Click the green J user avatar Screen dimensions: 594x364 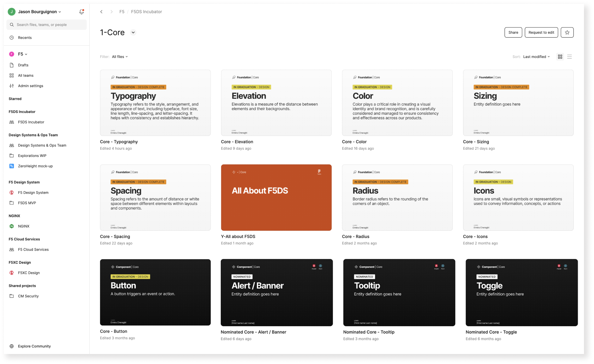(12, 12)
